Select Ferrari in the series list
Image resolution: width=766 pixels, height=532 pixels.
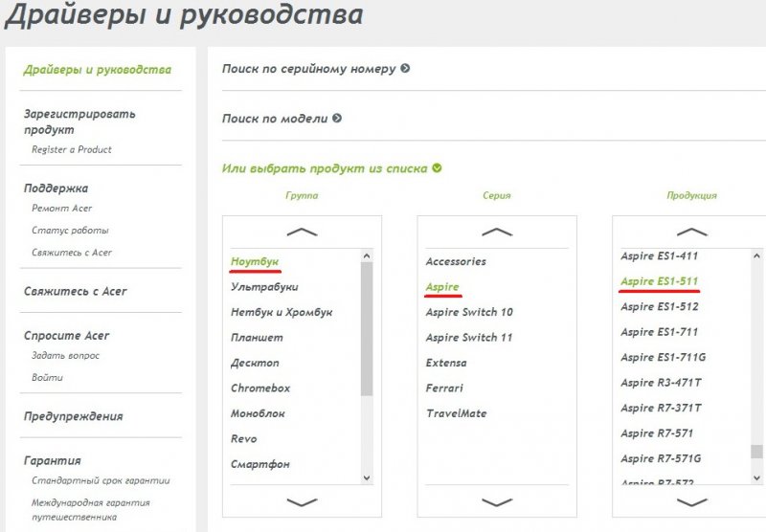point(444,388)
